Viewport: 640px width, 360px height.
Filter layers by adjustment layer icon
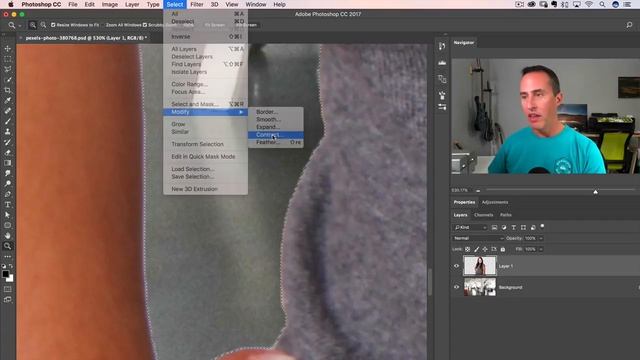coord(504,227)
